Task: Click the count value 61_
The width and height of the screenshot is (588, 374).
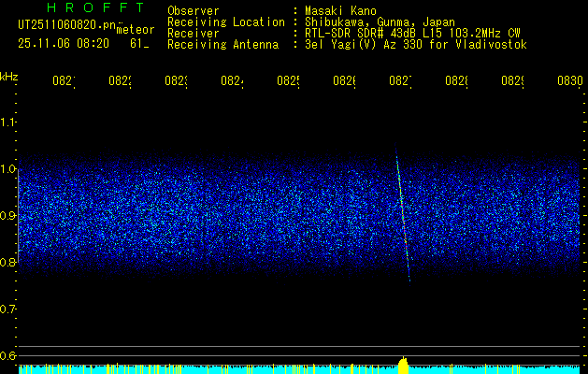Action: pyautogui.click(x=139, y=44)
